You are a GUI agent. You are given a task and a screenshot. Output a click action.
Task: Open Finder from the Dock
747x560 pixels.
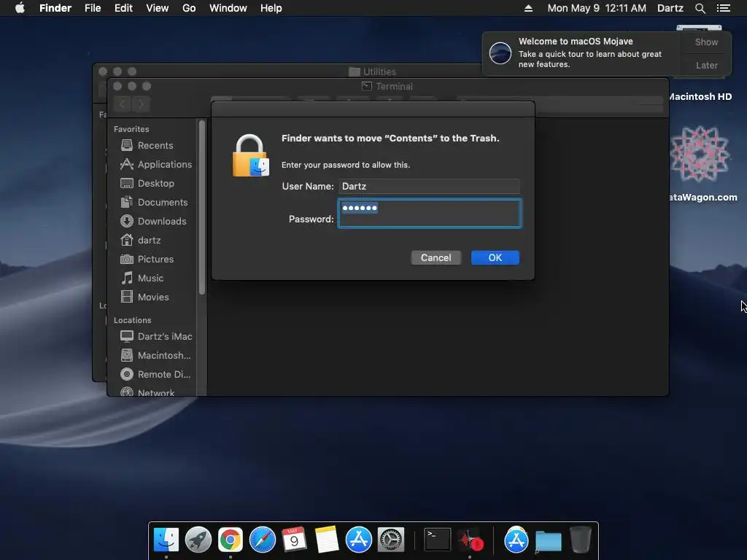point(166,540)
